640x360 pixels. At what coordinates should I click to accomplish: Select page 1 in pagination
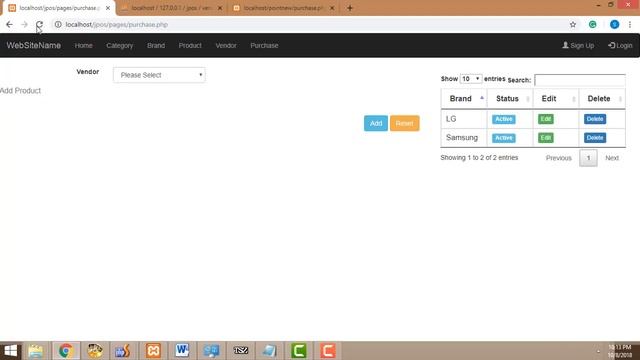(x=588, y=158)
